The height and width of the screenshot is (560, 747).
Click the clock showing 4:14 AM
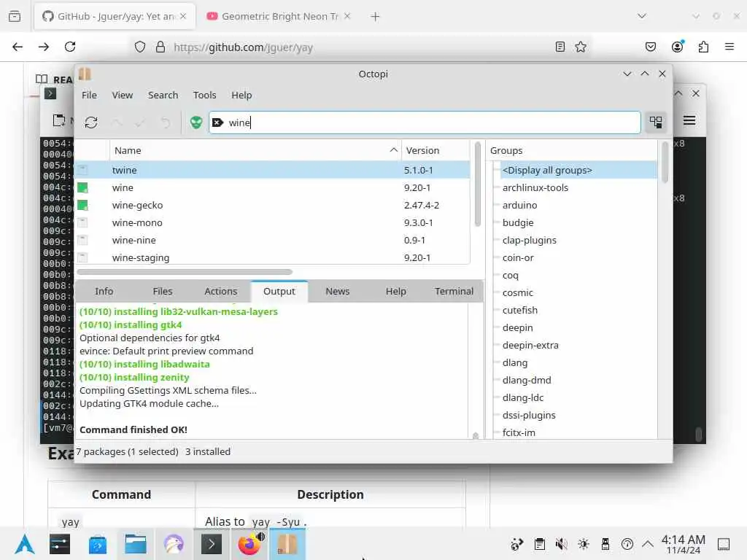tap(683, 544)
